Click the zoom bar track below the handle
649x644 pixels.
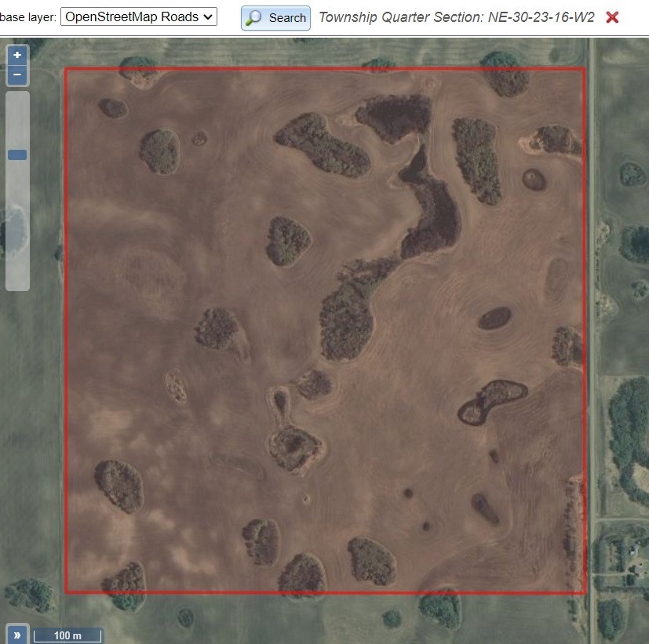(x=17, y=225)
